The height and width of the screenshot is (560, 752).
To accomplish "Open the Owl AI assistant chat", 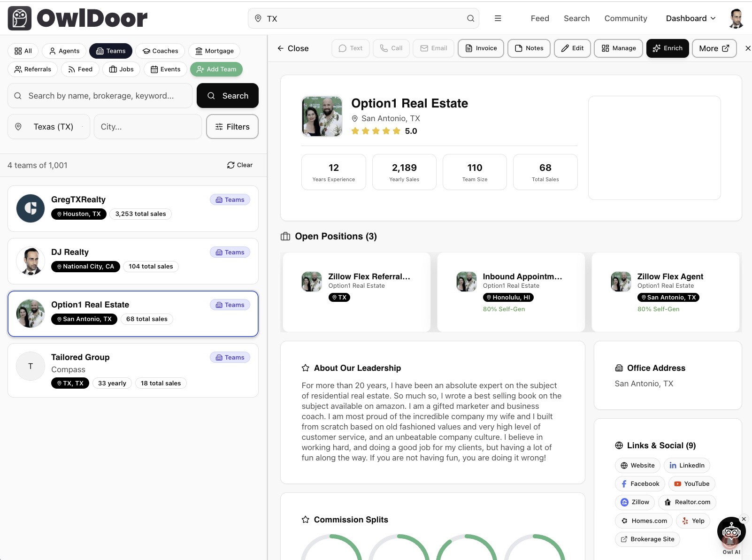I will 731,533.
